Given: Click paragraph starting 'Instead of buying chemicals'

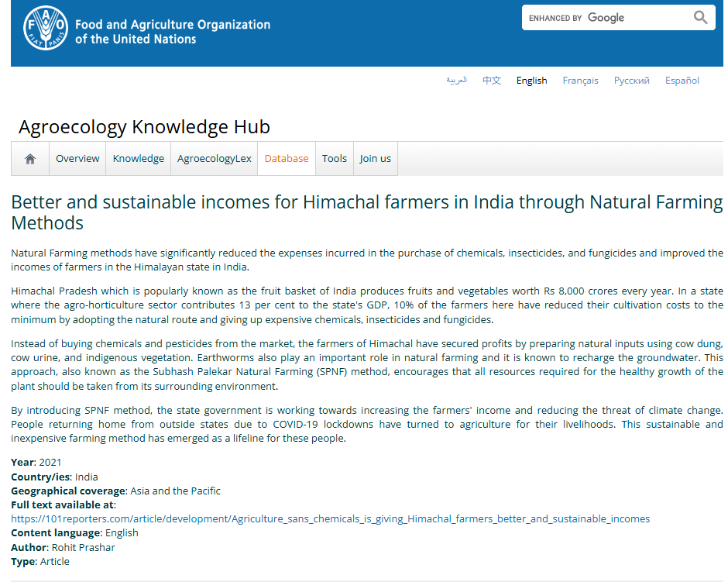Looking at the screenshot, I should coord(367,364).
